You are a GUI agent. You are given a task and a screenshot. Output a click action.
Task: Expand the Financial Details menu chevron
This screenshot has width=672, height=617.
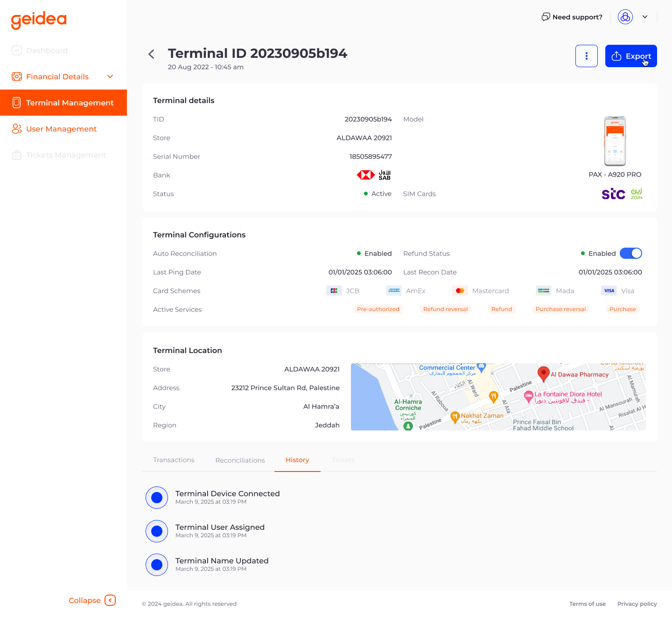[110, 76]
